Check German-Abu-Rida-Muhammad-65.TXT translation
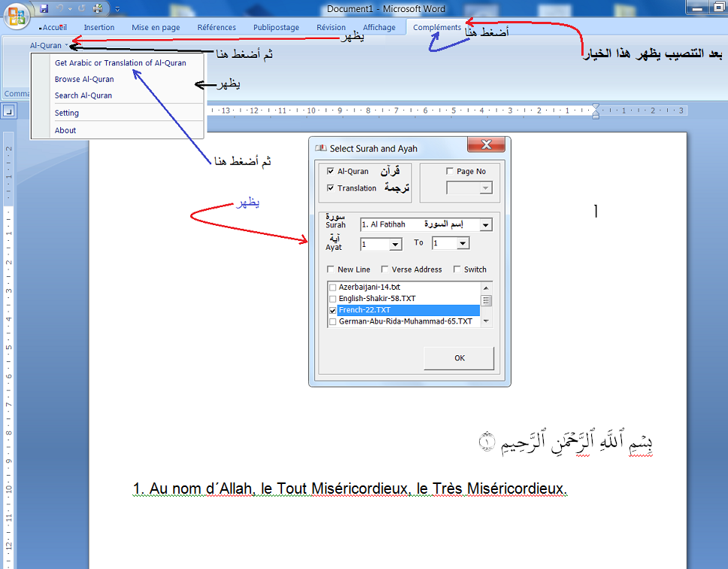Image resolution: width=728 pixels, height=569 pixels. [332, 321]
